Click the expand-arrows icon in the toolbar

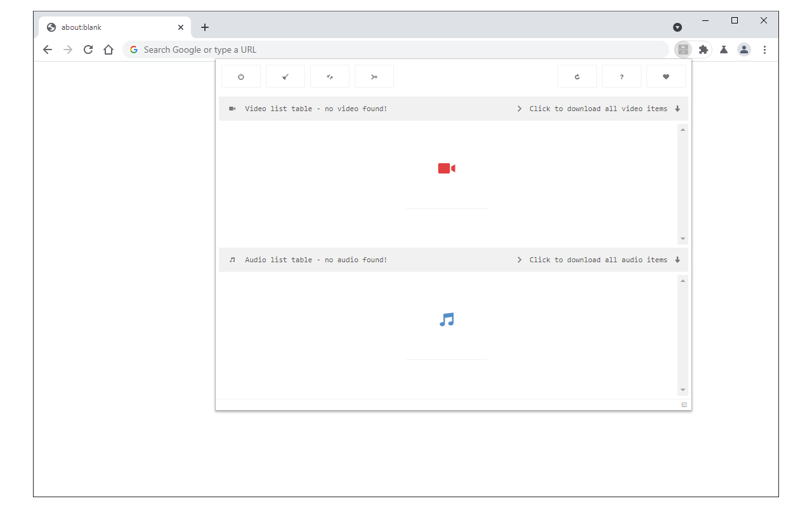329,76
